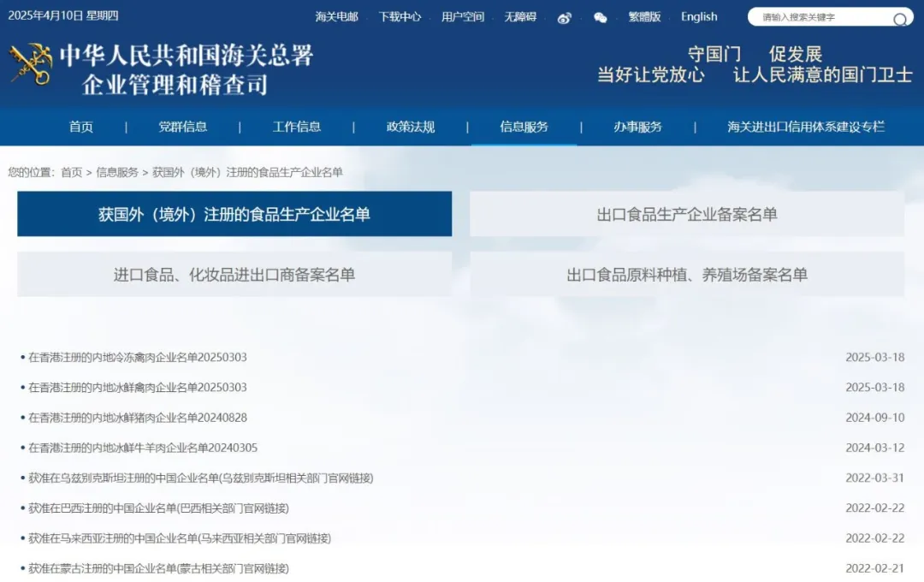
Task: Open the 党群信息 navigation item
Action: click(x=182, y=127)
